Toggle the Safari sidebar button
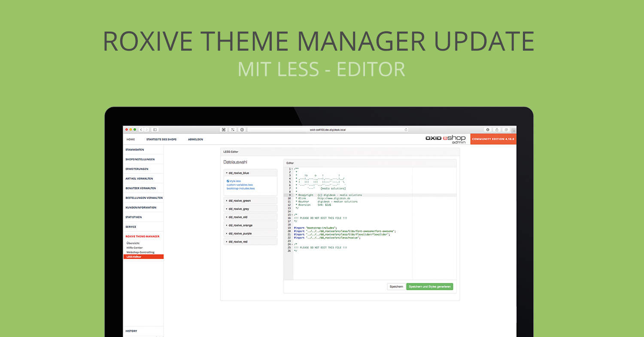The height and width of the screenshot is (337, 644). (155, 129)
